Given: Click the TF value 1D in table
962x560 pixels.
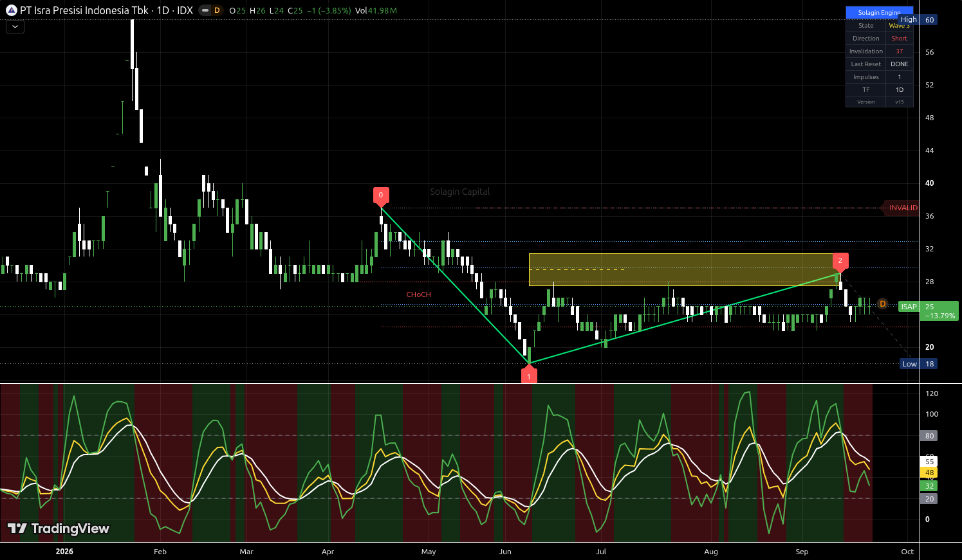Looking at the screenshot, I should 899,90.
